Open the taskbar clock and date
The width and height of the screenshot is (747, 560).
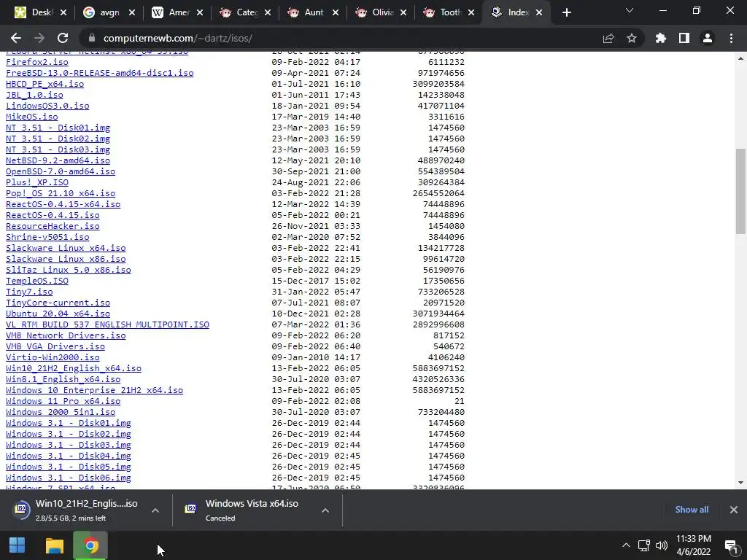click(x=694, y=545)
